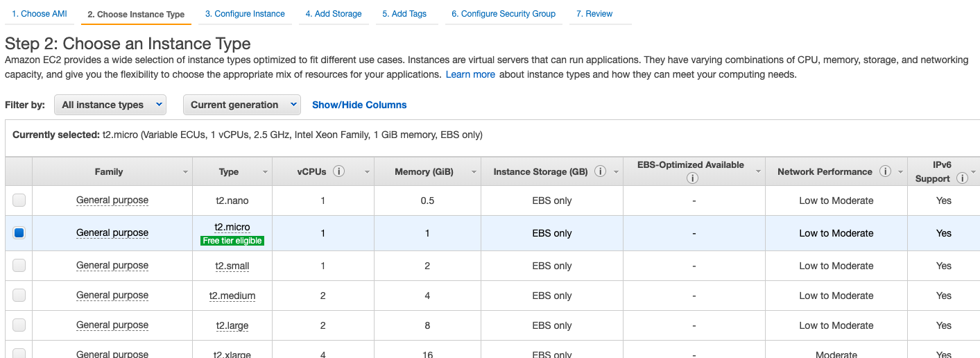The image size is (980, 358).
Task: Select the t2.small instance checkbox
Action: pyautogui.click(x=19, y=265)
